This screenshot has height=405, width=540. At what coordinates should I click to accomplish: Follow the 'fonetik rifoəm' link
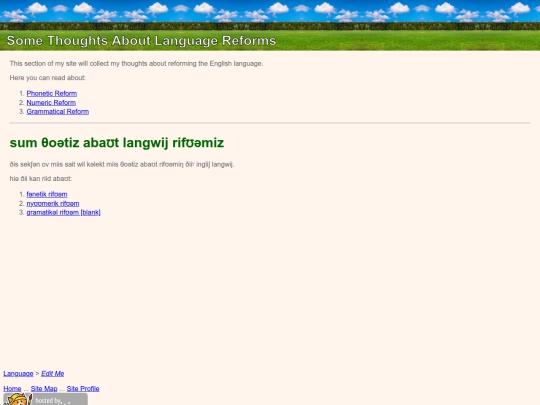pyautogui.click(x=47, y=194)
